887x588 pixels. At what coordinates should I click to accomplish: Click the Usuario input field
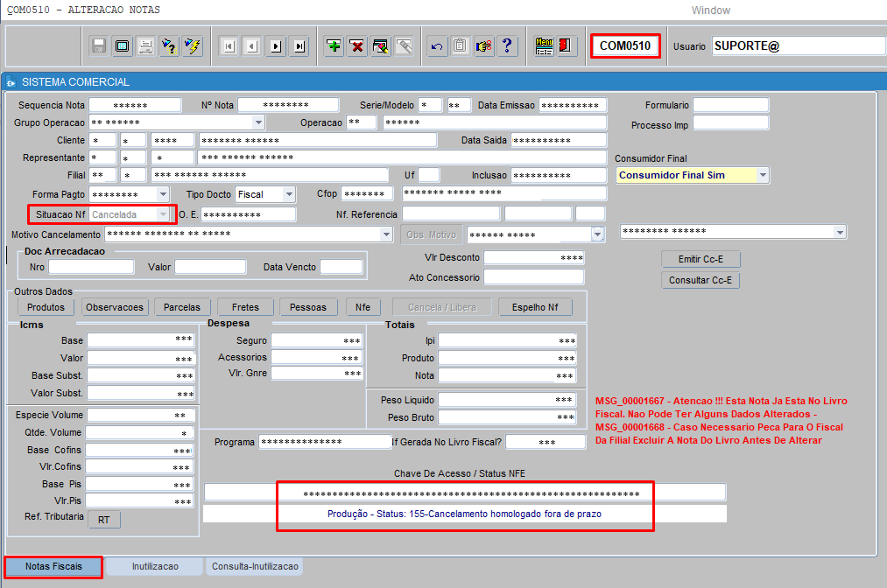pyautogui.click(x=797, y=45)
